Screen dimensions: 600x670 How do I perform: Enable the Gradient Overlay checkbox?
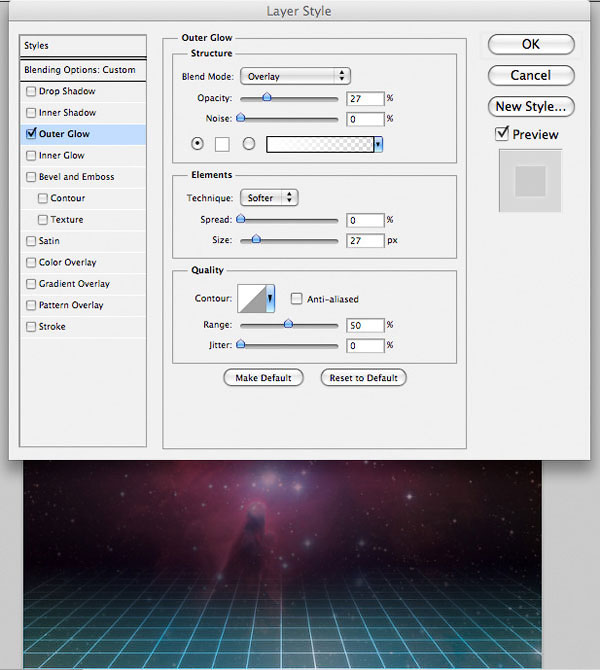[x=31, y=284]
